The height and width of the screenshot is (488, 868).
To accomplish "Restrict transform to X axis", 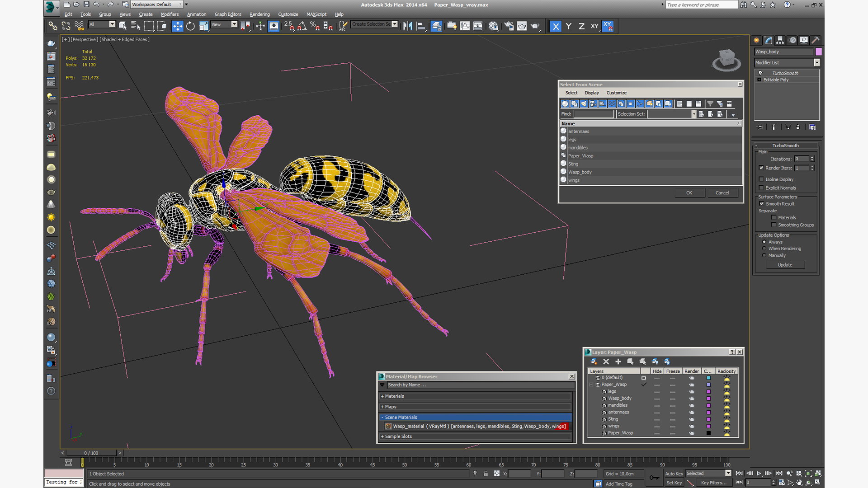I will (556, 26).
